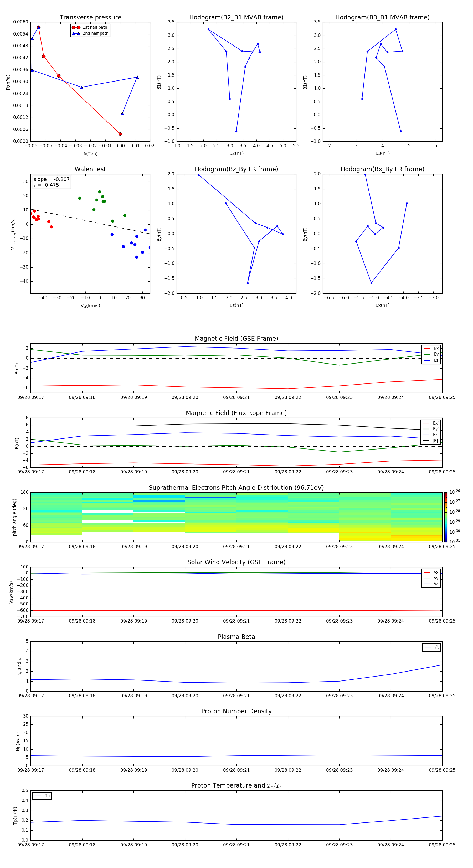Click the 'Magnetic Field (Flux Rope Frame)' title
Screen dimensions: 473x868
coord(236,413)
